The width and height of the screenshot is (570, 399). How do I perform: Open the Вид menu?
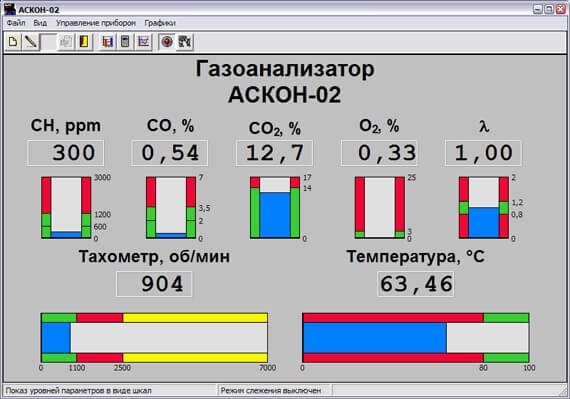[x=40, y=23]
